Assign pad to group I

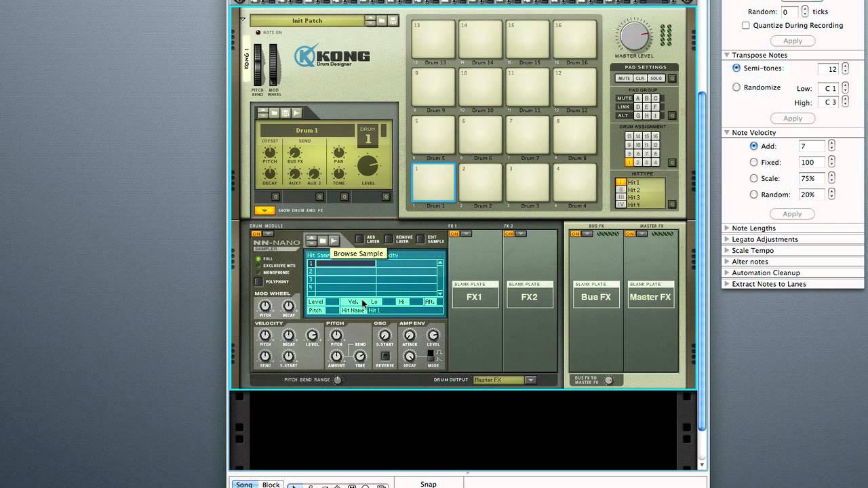pyautogui.click(x=655, y=116)
